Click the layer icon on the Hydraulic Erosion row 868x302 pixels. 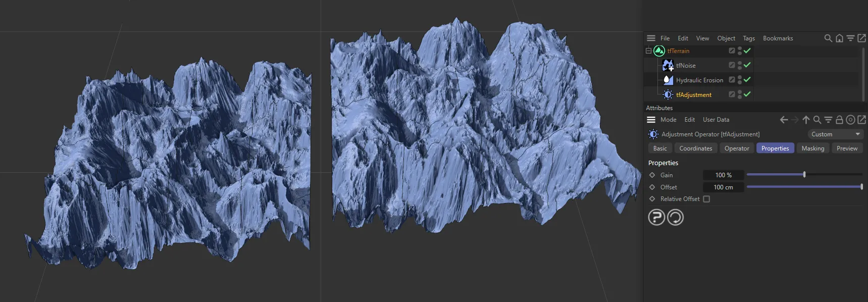pos(732,80)
